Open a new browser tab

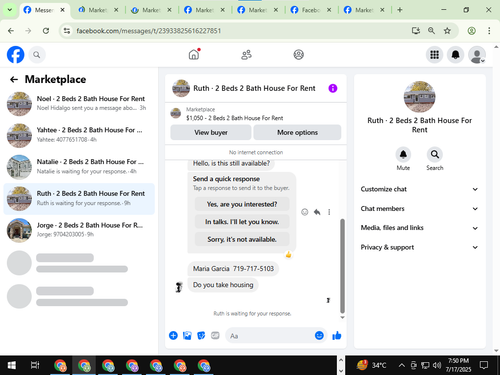pos(400,10)
